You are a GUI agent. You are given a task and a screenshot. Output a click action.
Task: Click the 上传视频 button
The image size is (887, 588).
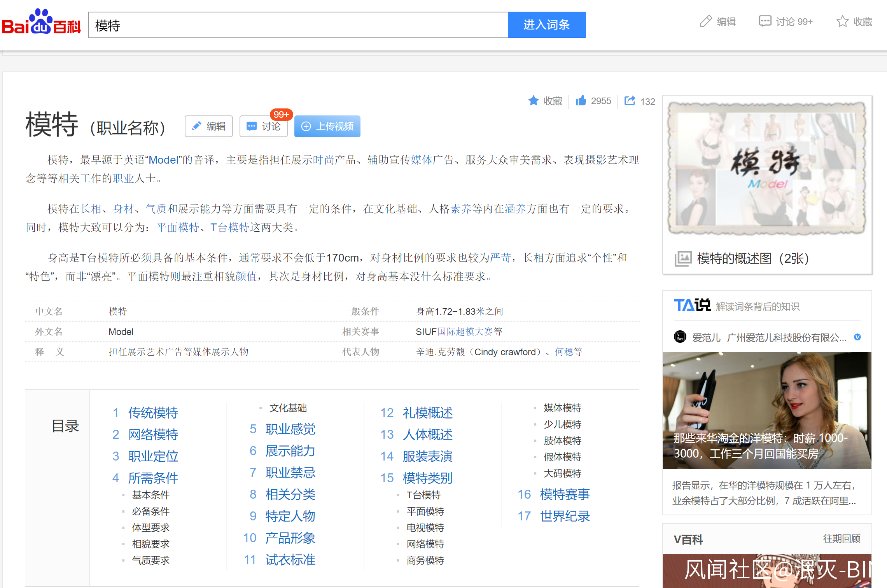(x=327, y=126)
